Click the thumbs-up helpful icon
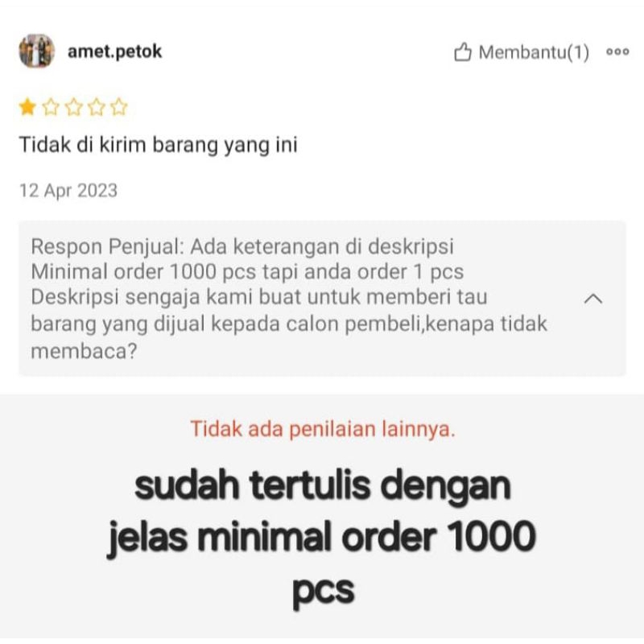The image size is (644, 644). tap(463, 52)
